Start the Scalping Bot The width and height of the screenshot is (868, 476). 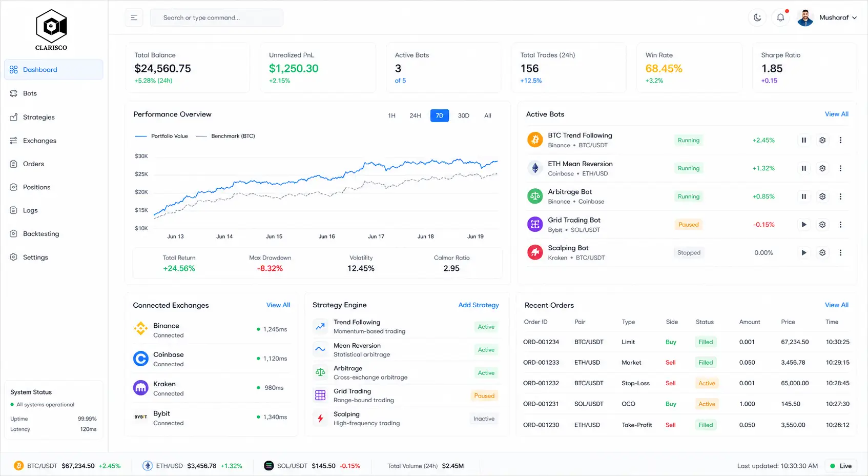tap(804, 252)
